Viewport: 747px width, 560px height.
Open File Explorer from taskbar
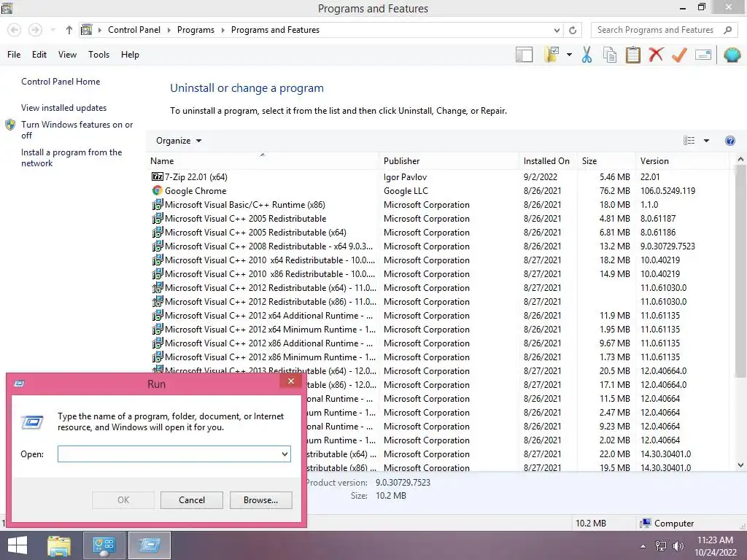click(59, 545)
